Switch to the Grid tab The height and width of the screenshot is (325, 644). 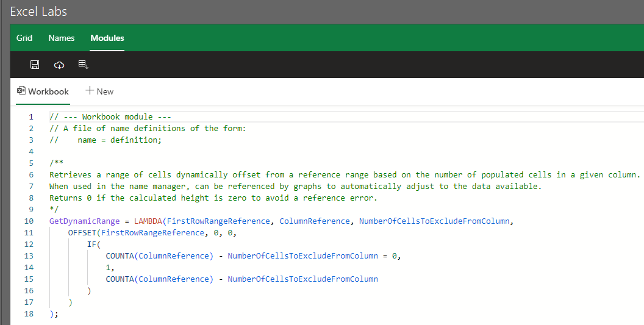[24, 38]
